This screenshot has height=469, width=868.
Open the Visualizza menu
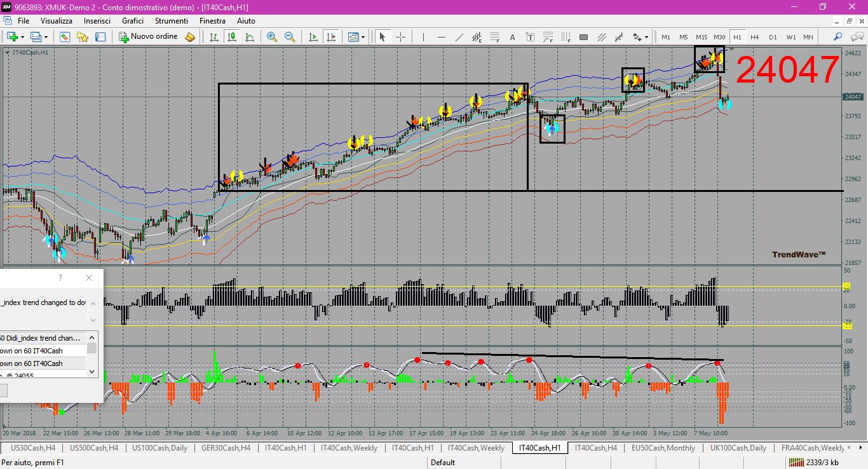[57, 21]
